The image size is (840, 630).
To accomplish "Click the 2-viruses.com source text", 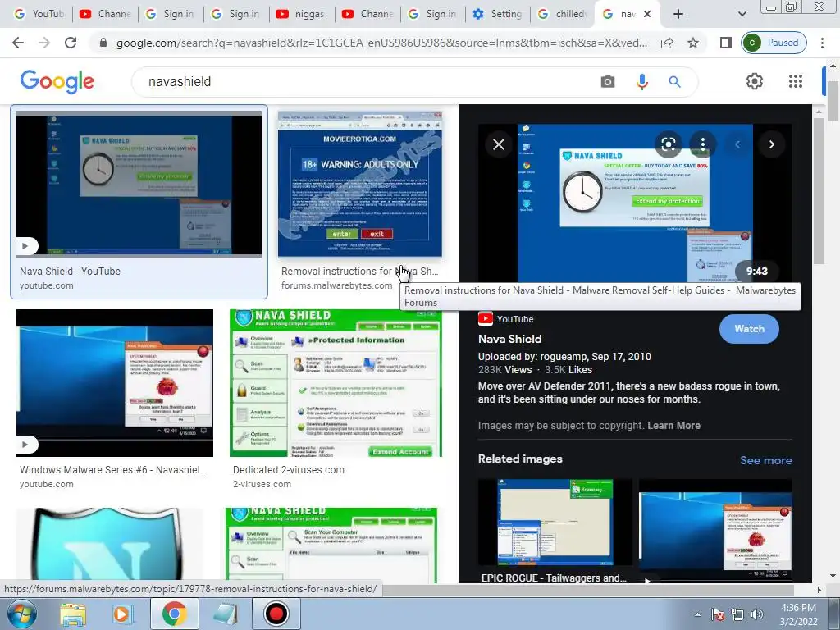I will point(262,484).
